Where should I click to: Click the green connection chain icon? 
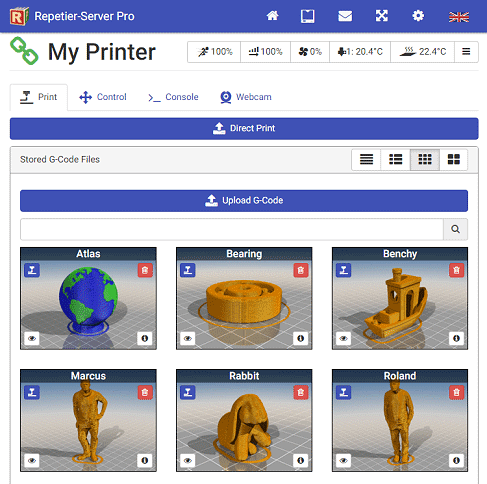pyautogui.click(x=24, y=51)
